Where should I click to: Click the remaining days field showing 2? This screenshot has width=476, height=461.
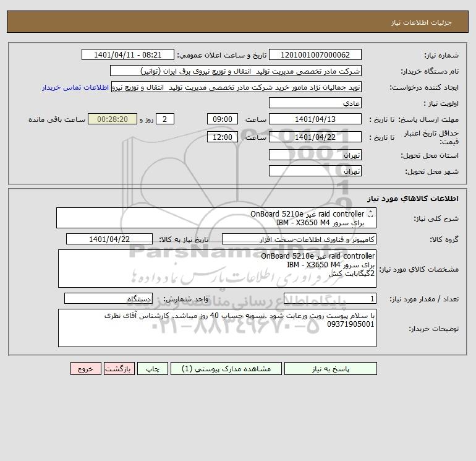[x=165, y=119]
